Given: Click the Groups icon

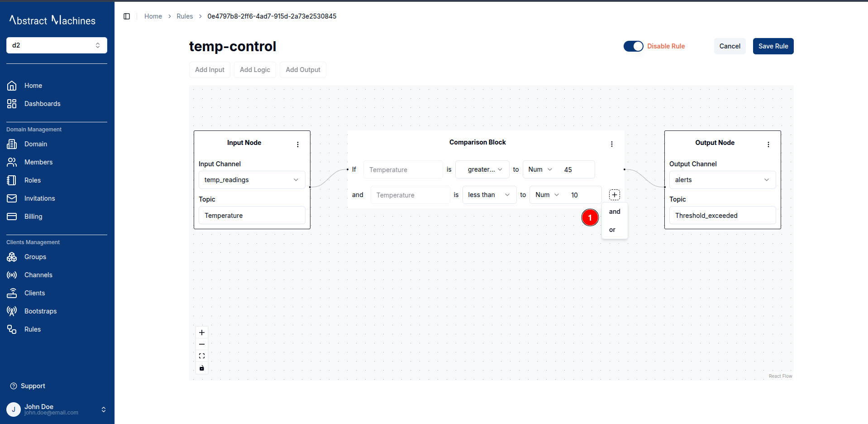Looking at the screenshot, I should pyautogui.click(x=12, y=257).
